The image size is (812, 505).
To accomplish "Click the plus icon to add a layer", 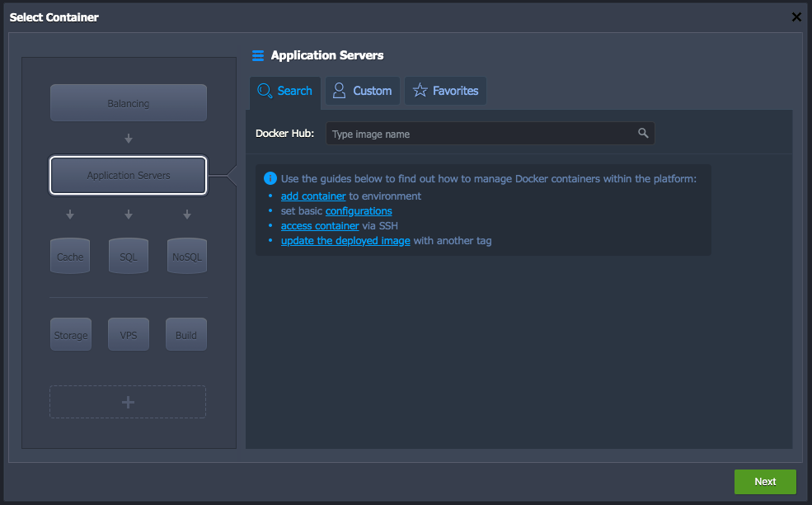I will (128, 402).
